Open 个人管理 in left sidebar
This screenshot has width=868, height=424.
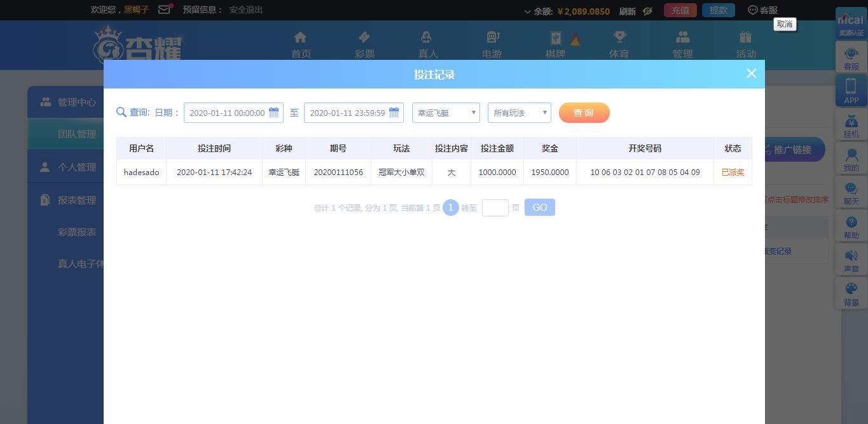65,167
